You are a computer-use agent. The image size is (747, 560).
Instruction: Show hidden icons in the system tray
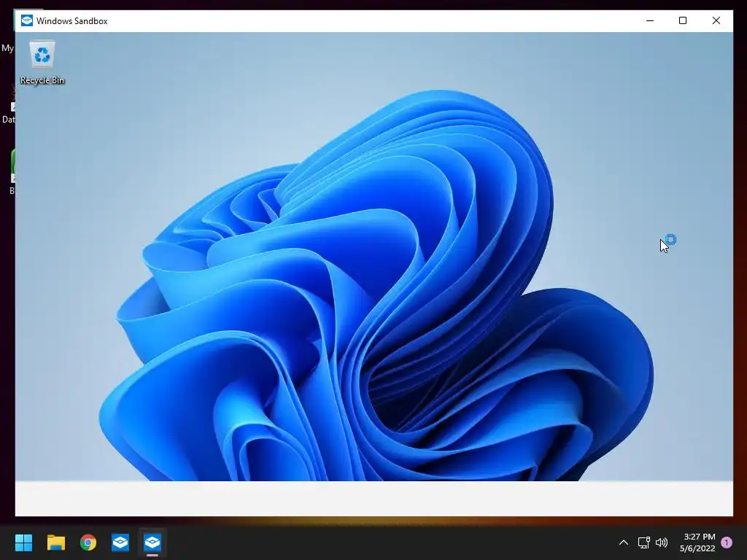[x=623, y=542]
